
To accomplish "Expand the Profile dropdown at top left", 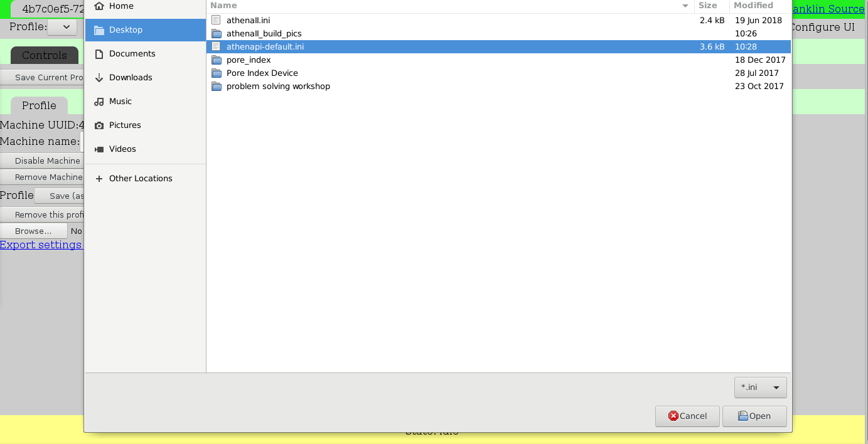I will [62, 28].
